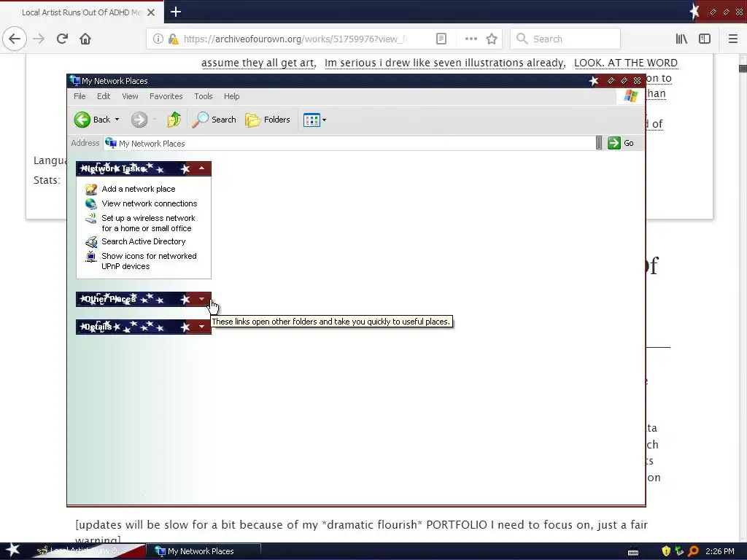Expand the Other Places panel
Viewport: 747px width, 560px height.
(x=201, y=299)
